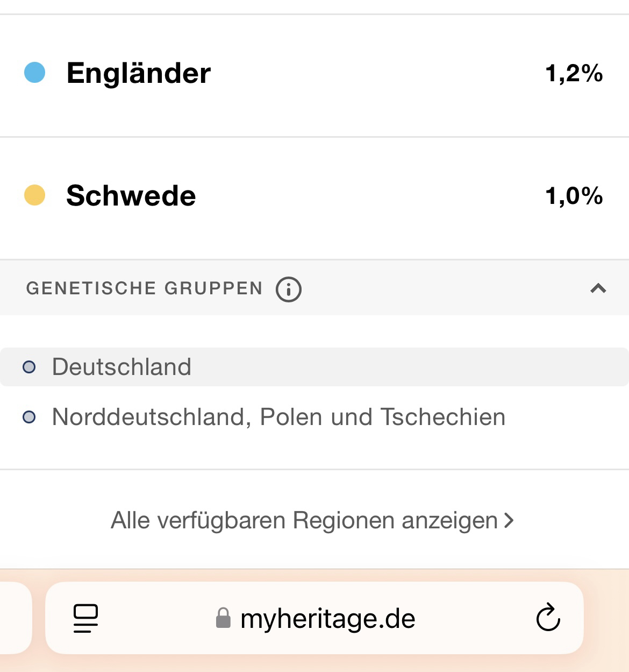Select Norddeutschland, Polen und Tschechien group
This screenshot has width=629, height=672.
coord(278,417)
